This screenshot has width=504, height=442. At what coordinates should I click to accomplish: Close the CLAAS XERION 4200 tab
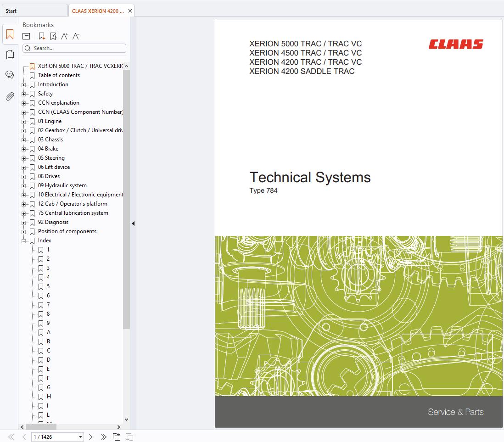pos(130,11)
